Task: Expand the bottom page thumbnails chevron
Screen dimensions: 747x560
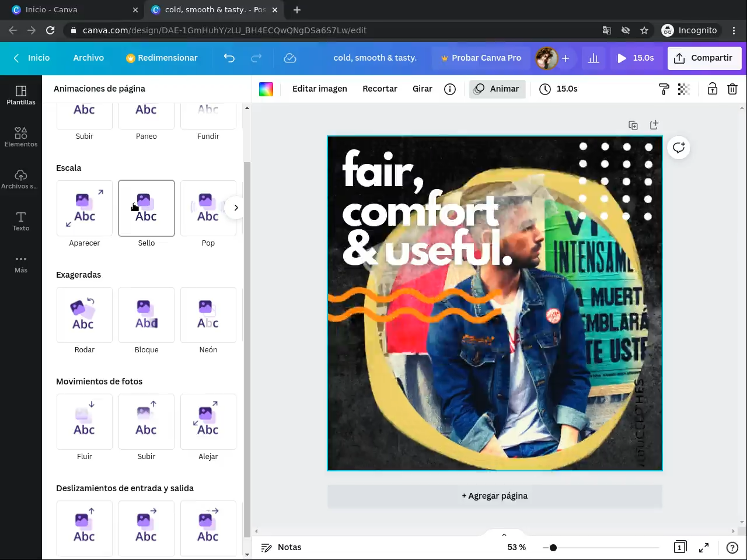Action: (504, 534)
